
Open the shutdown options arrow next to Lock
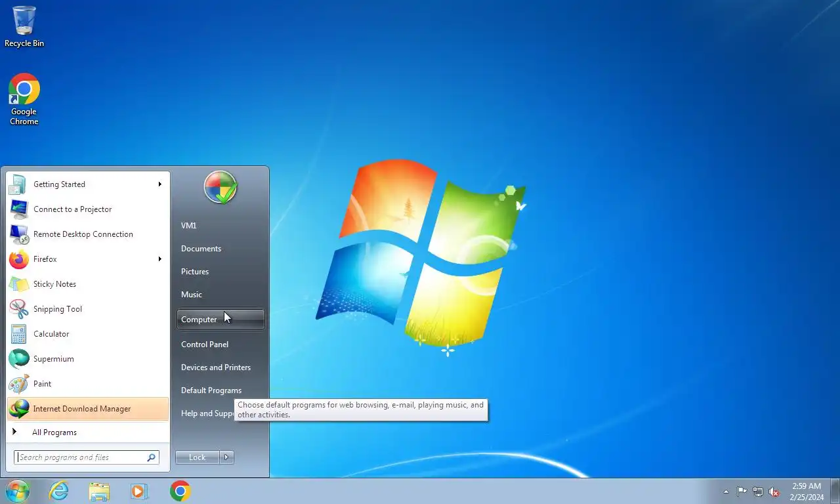coord(226,457)
